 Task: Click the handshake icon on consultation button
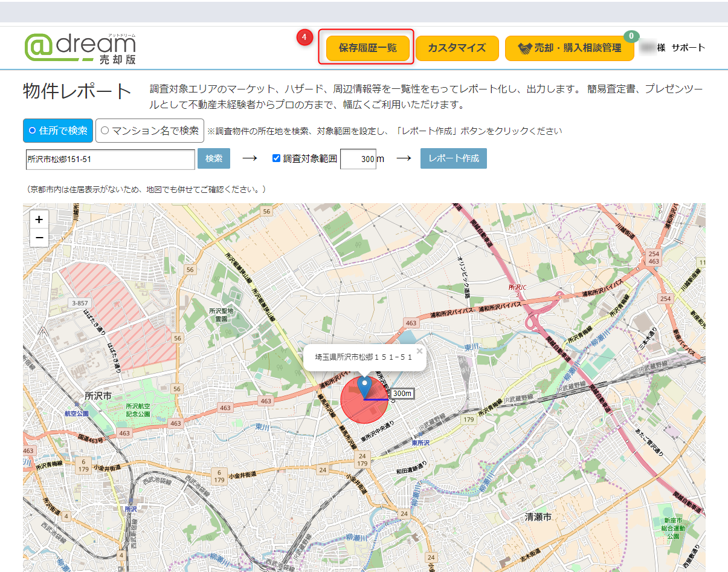(x=524, y=48)
